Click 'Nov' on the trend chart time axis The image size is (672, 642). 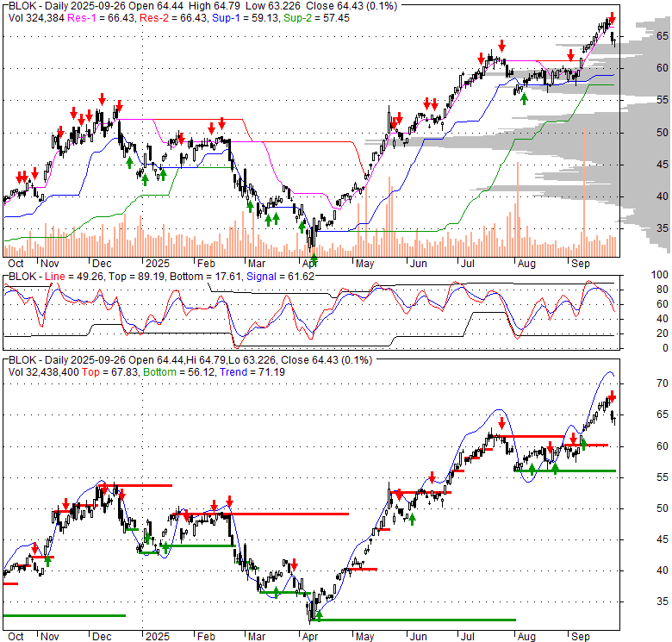(x=50, y=637)
